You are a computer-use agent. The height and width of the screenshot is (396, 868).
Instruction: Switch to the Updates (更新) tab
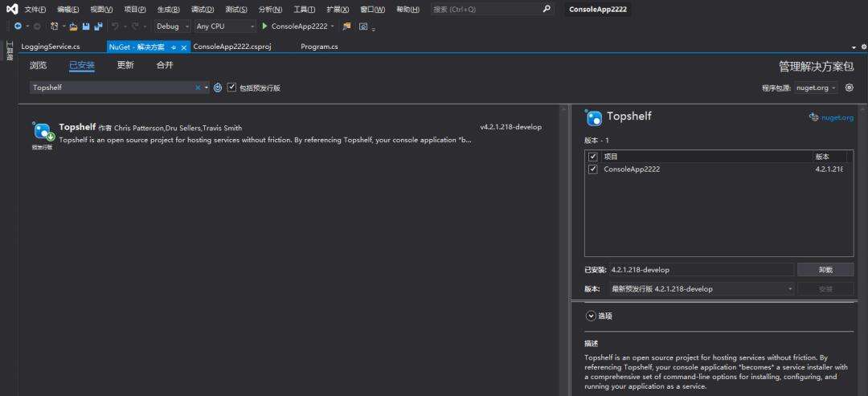click(x=125, y=65)
